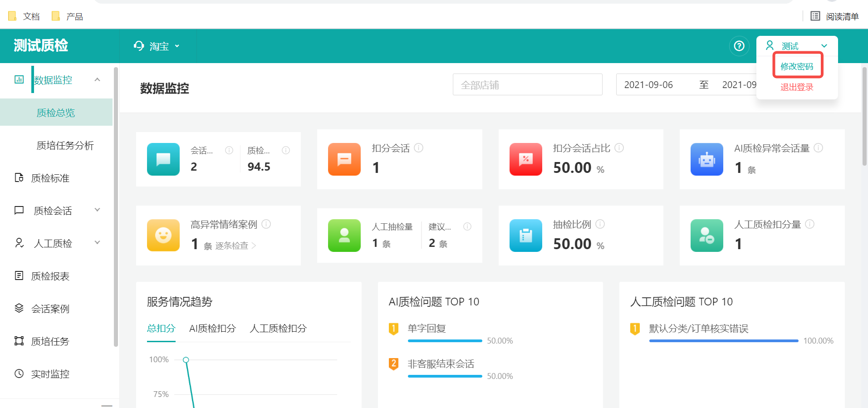Click the teal conversation count card icon
The width and height of the screenshot is (868, 408).
tap(163, 159)
